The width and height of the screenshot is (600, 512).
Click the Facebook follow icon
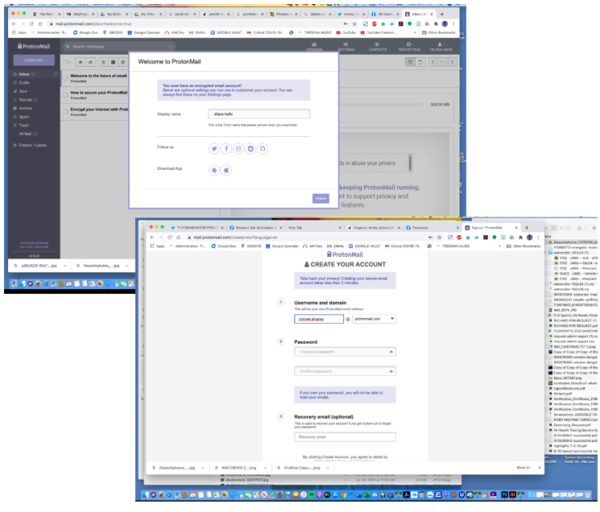[226, 148]
